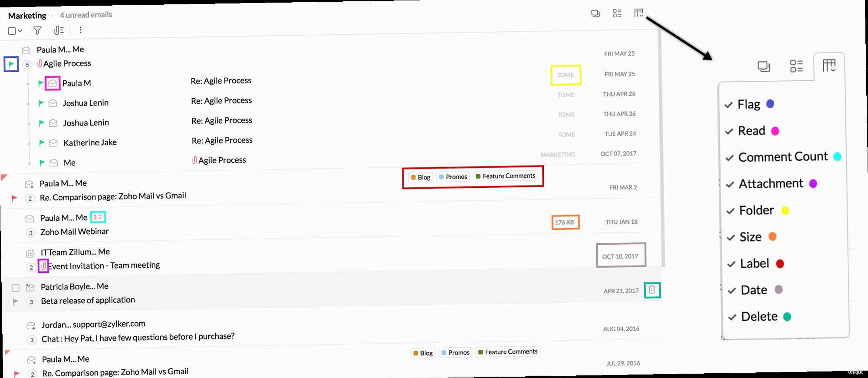Click attachment clip on Event Invitation email

click(x=43, y=266)
